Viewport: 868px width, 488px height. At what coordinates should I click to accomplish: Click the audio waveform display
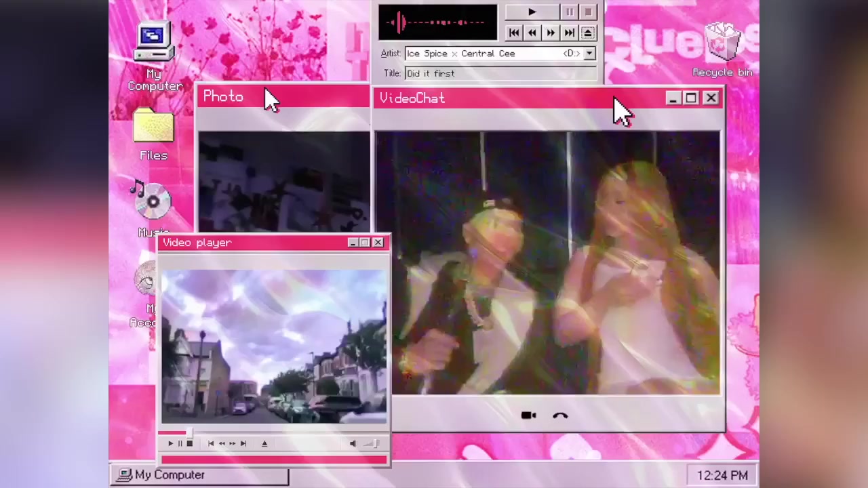tap(438, 22)
